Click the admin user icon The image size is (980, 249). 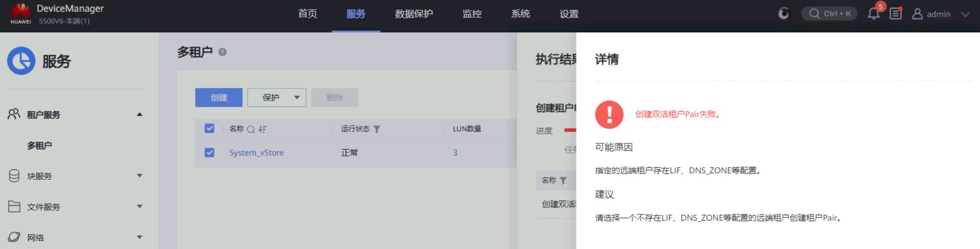coord(917,14)
